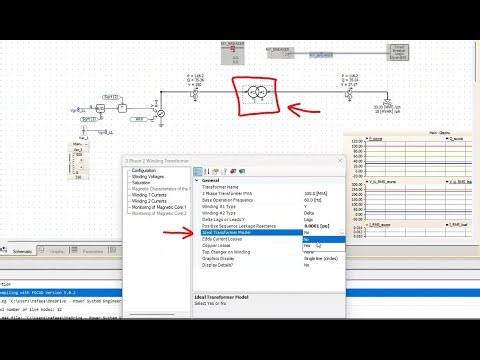Click the Schematic tab icon at the far left

[x=3, y=249]
